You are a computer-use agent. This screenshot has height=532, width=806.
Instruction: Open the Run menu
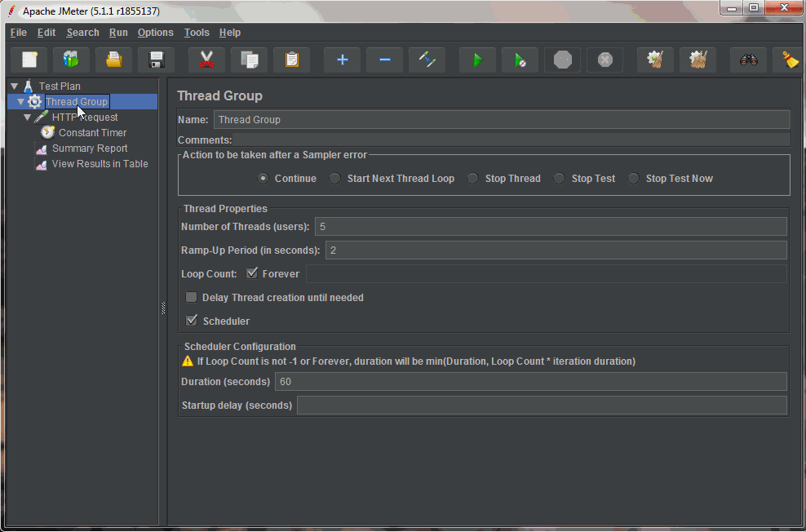(x=118, y=33)
